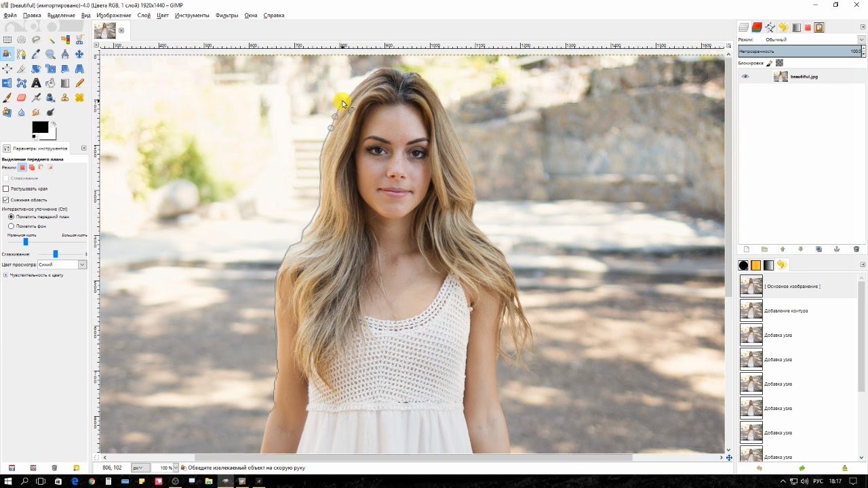Viewport: 868px width, 488px height.
Task: Select the Bucket Fill tool
Action: 51,83
